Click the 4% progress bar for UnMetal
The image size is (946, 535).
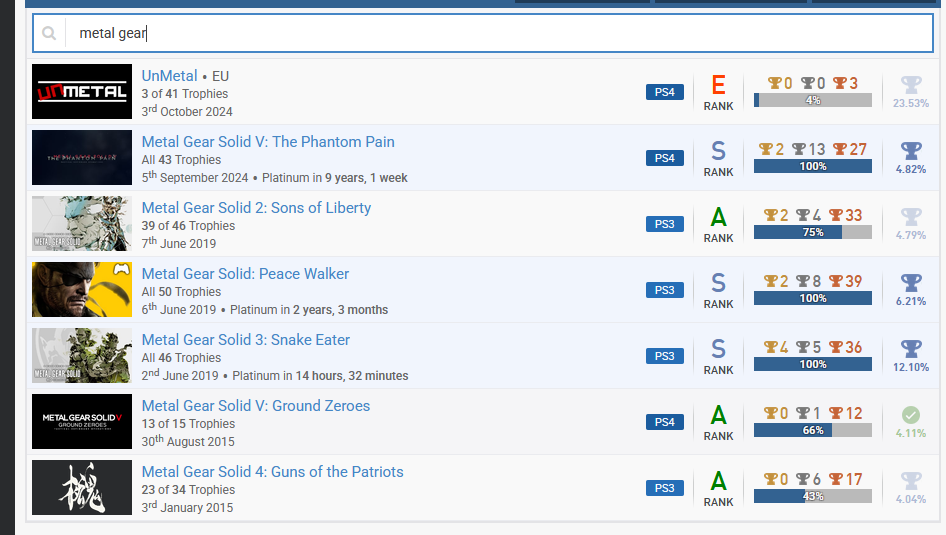click(x=813, y=100)
